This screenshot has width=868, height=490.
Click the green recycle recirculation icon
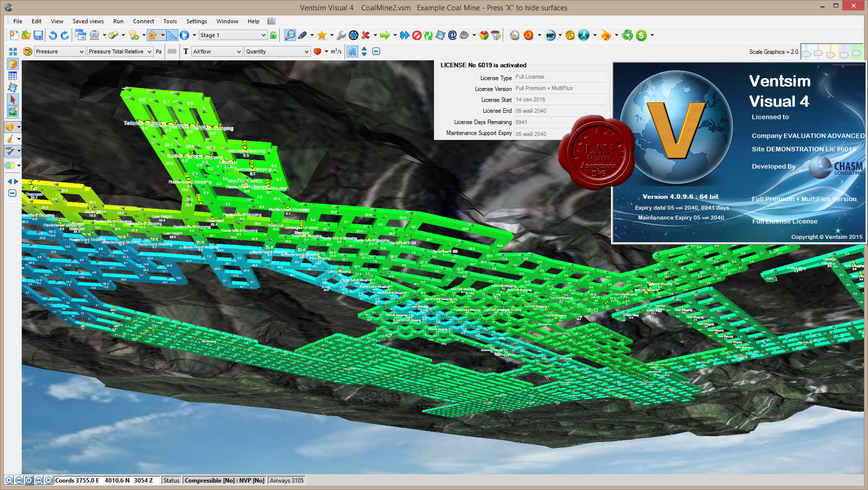[x=627, y=35]
